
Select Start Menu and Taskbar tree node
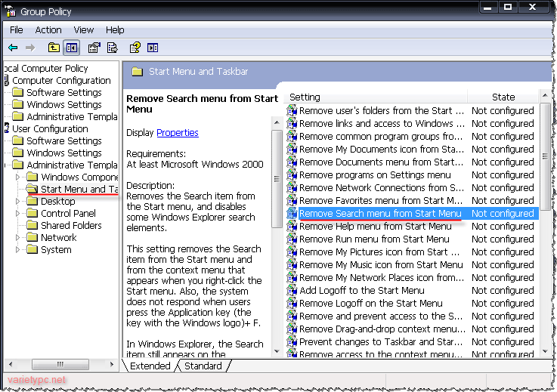pyautogui.click(x=79, y=190)
